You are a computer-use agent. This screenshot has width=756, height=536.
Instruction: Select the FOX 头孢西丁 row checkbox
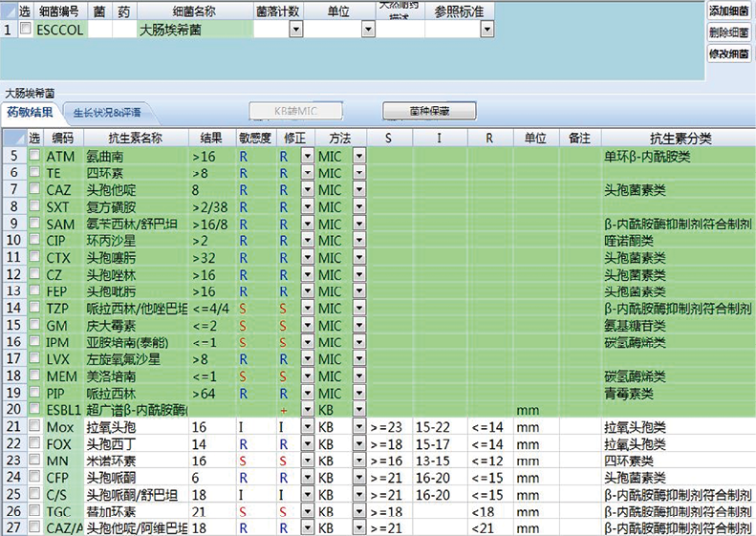click(x=34, y=443)
